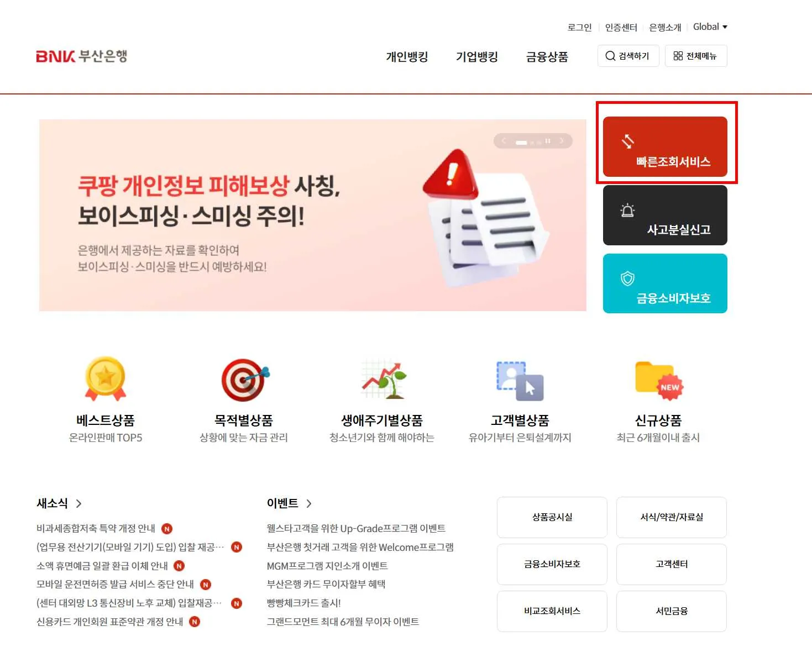
Task: Click the 쿠팡 개인정보 피해보상 사칭 banner
Action: (x=312, y=215)
